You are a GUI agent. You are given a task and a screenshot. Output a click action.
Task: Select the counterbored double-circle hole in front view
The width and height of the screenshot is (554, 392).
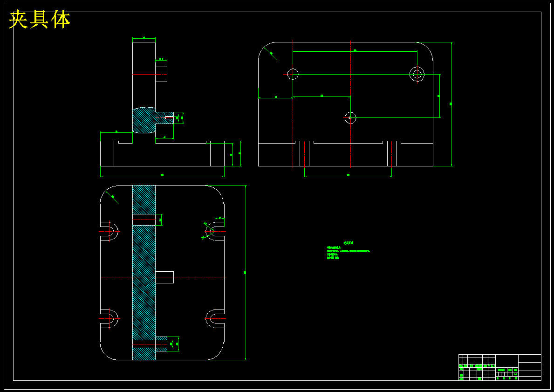(417, 74)
